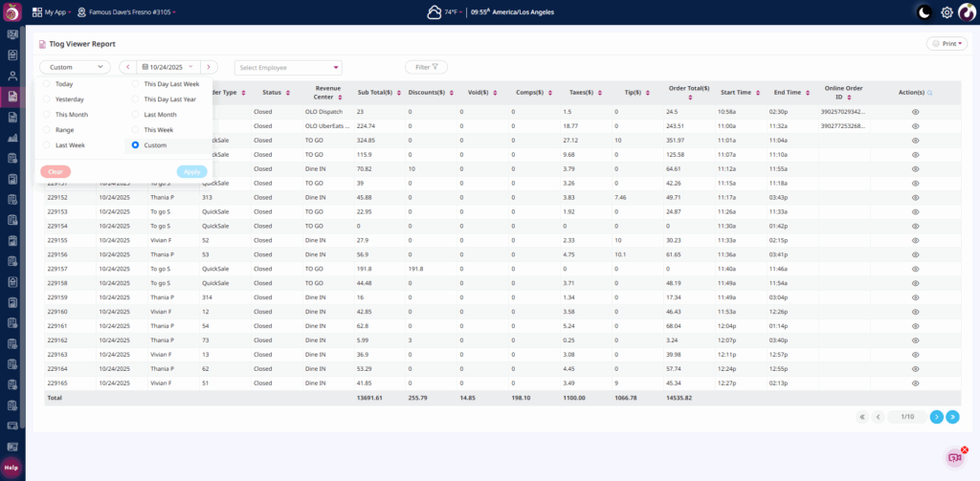
Task: Click the Apply button
Action: tap(191, 171)
